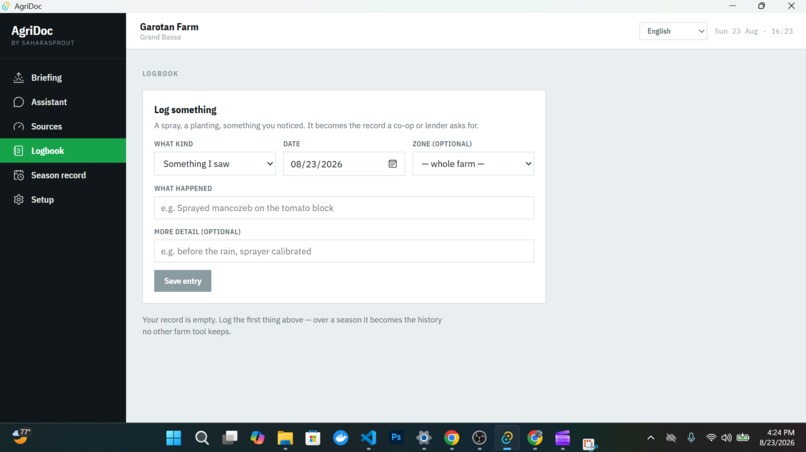Viewport: 806px width, 452px height.
Task: Launch Copilot from the taskbar
Action: point(258,438)
